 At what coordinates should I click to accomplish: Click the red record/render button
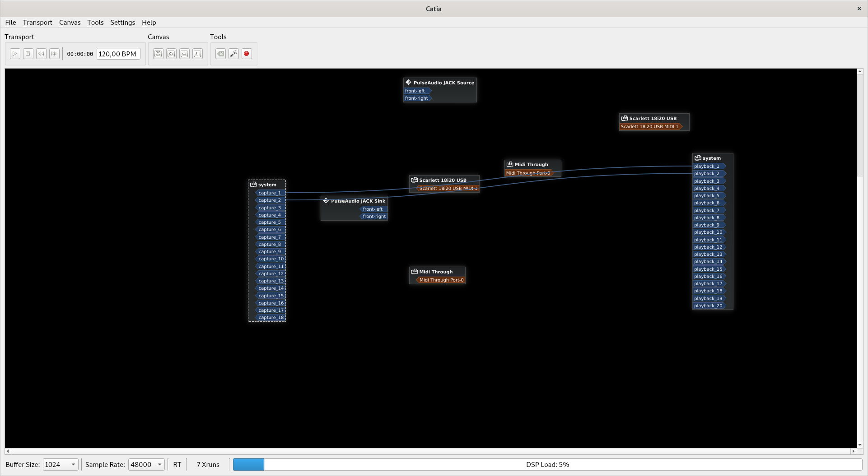pyautogui.click(x=247, y=54)
